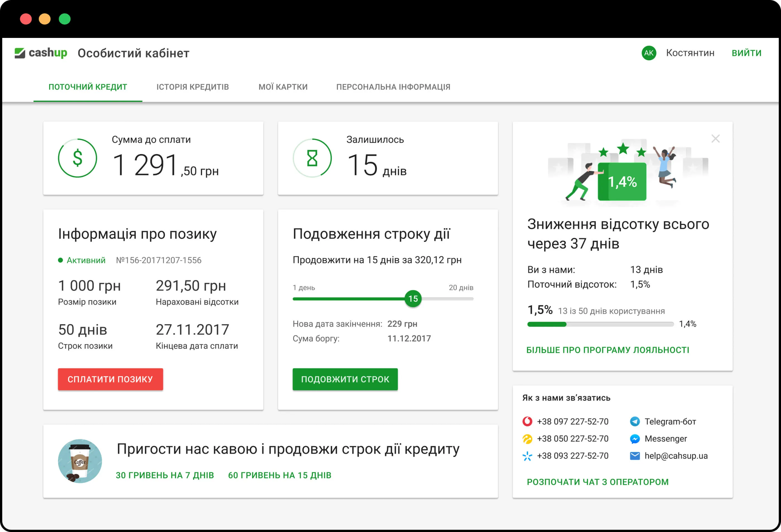The width and height of the screenshot is (781, 532).
Task: Click the email envelope icon
Action: [635, 456]
